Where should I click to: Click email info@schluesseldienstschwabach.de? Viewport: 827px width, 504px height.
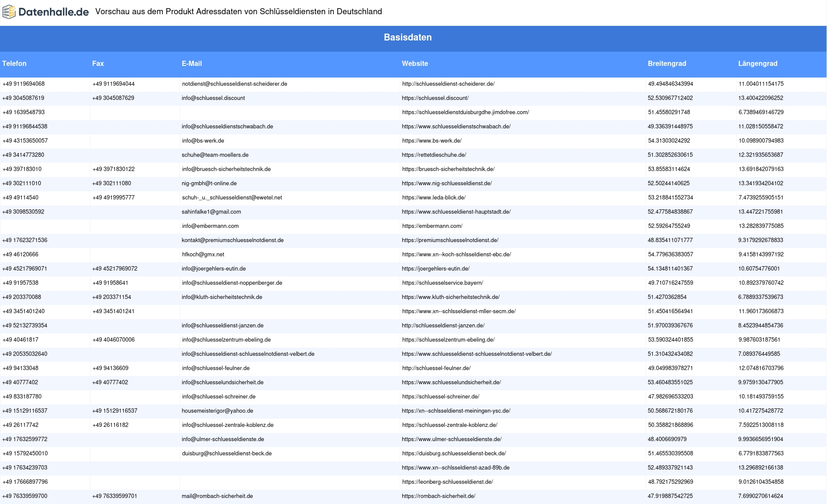pyautogui.click(x=227, y=127)
